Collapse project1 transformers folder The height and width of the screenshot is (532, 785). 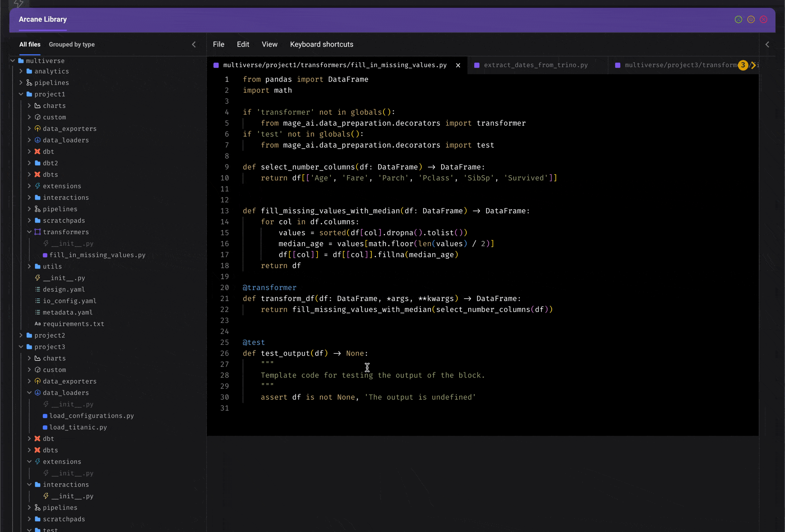click(x=29, y=232)
